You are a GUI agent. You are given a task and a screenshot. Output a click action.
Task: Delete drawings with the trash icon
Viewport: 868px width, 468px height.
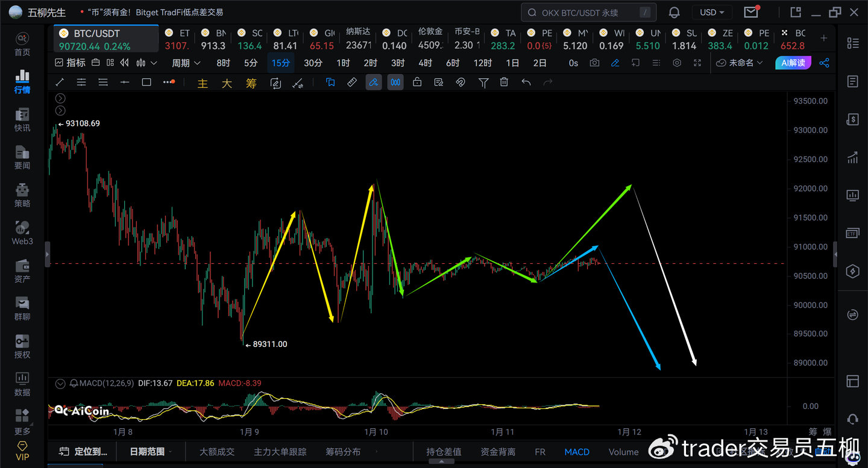[504, 82]
